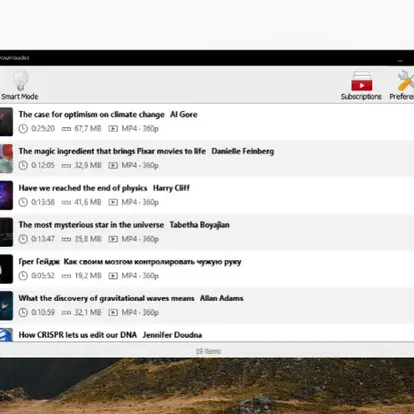
Task: Click the Pixar movies video thumbnail
Action: (6, 158)
